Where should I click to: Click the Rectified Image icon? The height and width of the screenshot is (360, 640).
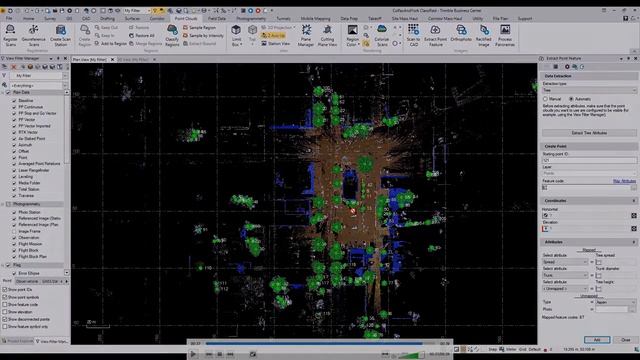click(x=484, y=36)
